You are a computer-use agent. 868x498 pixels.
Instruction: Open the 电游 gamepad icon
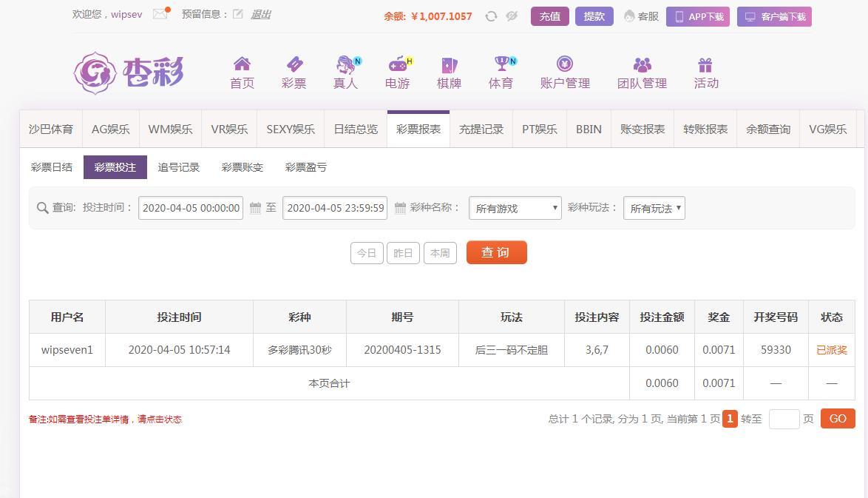coord(398,64)
